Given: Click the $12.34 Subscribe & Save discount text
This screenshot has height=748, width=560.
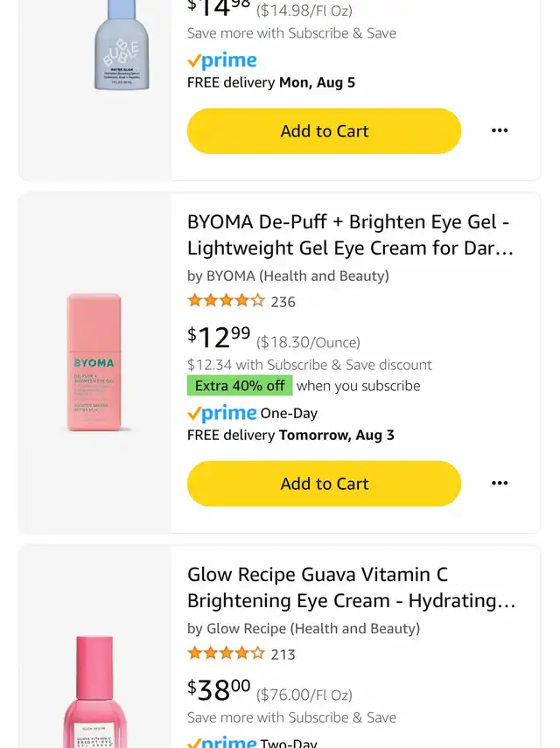Looking at the screenshot, I should point(310,365).
